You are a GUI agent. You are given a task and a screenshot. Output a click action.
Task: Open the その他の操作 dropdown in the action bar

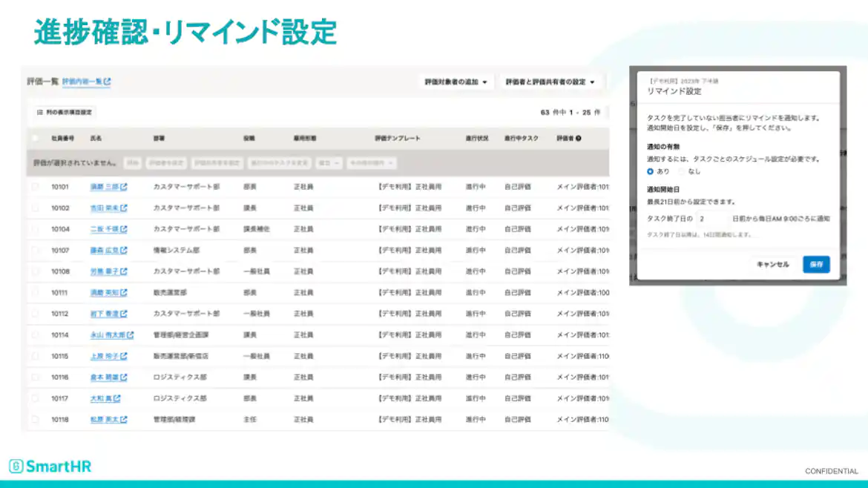click(371, 164)
